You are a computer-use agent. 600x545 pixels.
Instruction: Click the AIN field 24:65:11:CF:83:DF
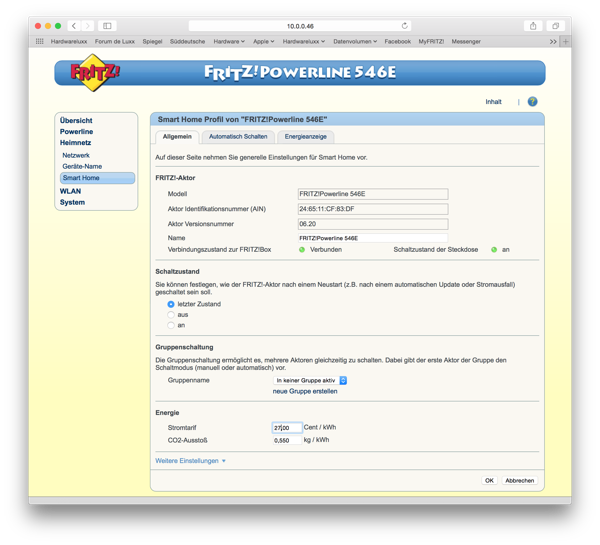pos(373,209)
